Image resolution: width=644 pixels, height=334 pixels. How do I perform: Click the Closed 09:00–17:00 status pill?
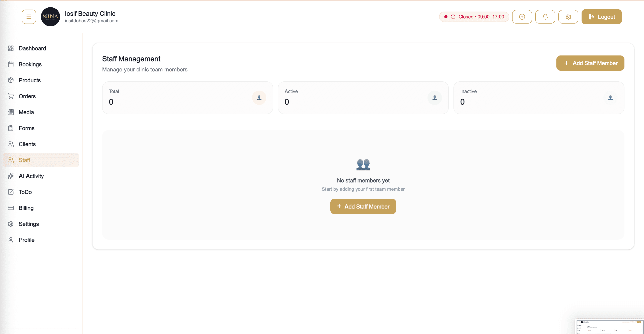[473, 17]
